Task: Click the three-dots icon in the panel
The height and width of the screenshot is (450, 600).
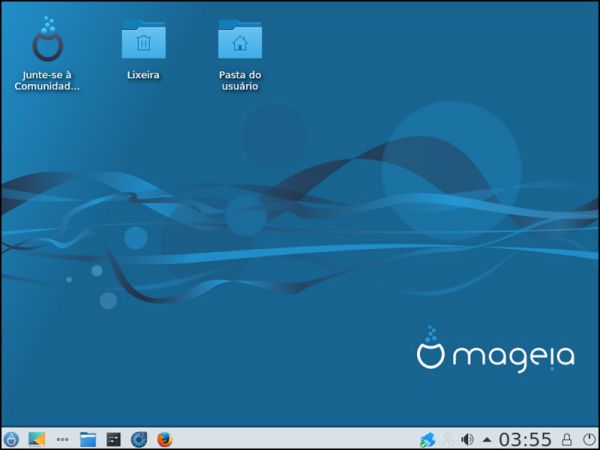Action: point(62,439)
